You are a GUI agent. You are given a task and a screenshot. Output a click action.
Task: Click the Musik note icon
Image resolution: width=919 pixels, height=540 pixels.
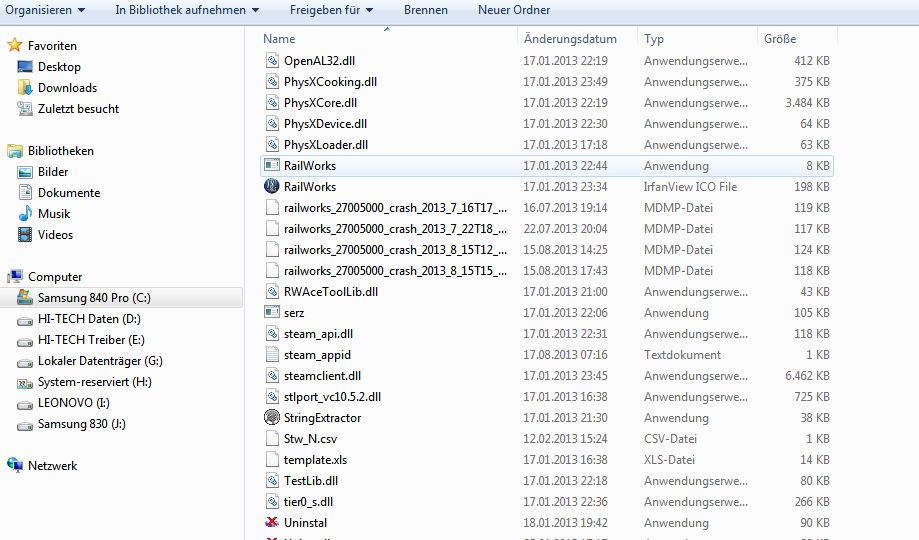(x=25, y=213)
